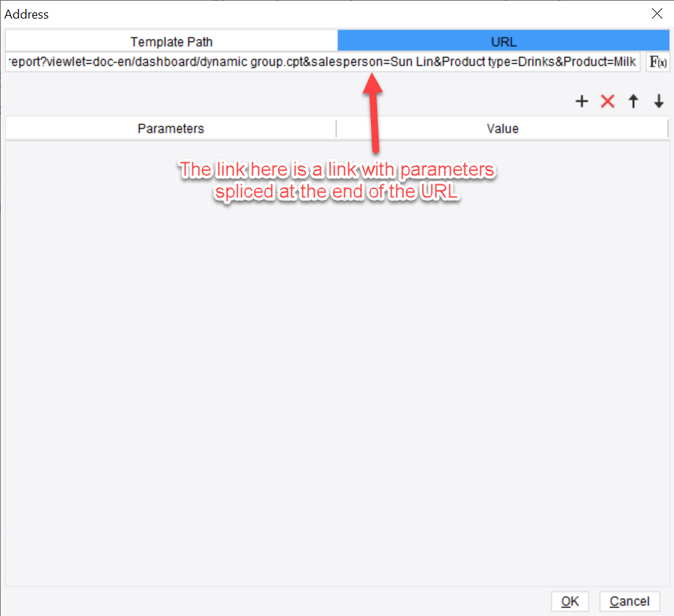The image size is (674, 616).
Task: Click the F(x) formula button beside the URL
Action: (658, 61)
